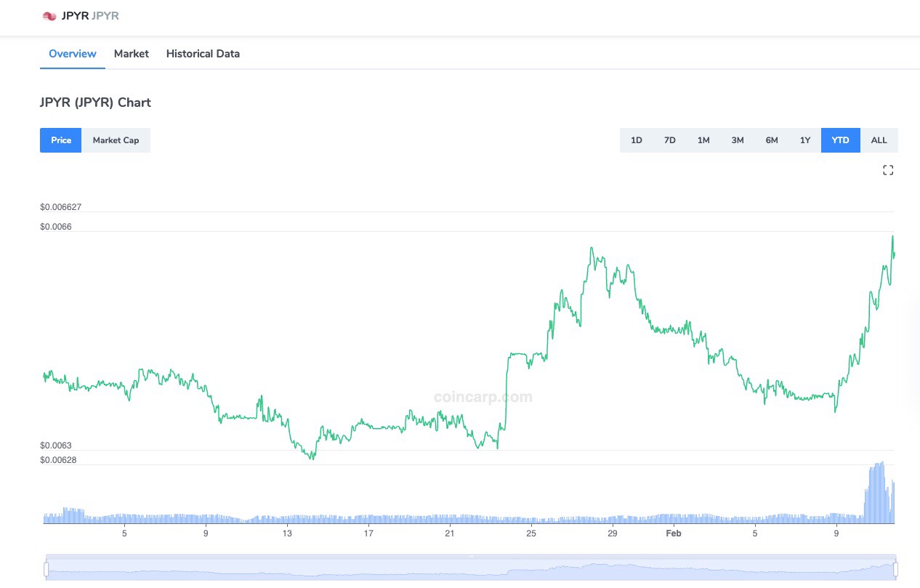The width and height of the screenshot is (920, 588).
Task: Click the Feb label on the date axis
Action: tap(673, 533)
